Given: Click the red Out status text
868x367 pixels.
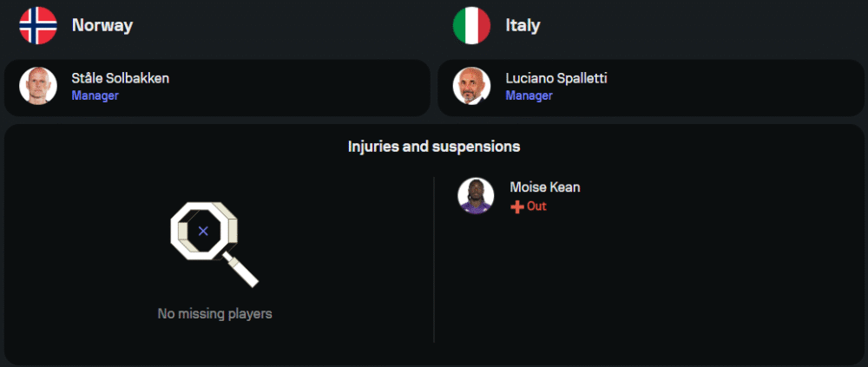Looking at the screenshot, I should coord(536,206).
